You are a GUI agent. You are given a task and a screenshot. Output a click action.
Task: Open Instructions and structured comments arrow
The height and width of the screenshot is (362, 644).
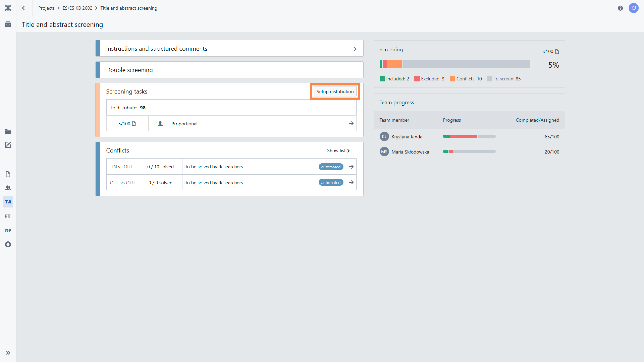[x=354, y=49]
